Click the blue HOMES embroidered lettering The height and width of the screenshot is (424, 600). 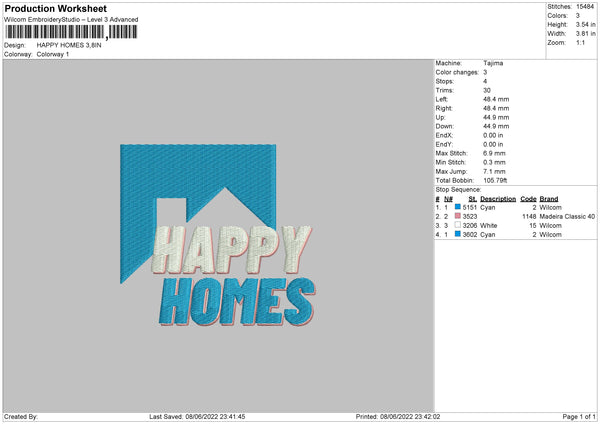pos(238,302)
